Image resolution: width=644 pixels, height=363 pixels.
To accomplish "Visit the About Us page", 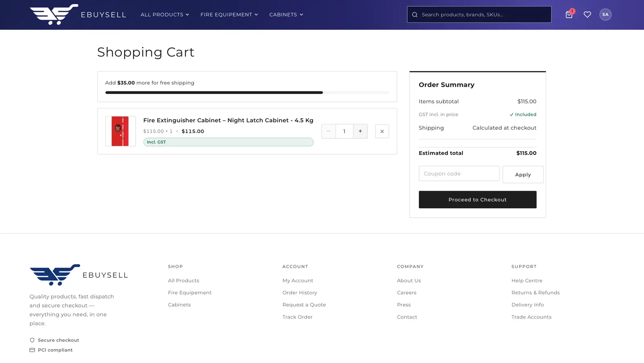I will click(409, 281).
